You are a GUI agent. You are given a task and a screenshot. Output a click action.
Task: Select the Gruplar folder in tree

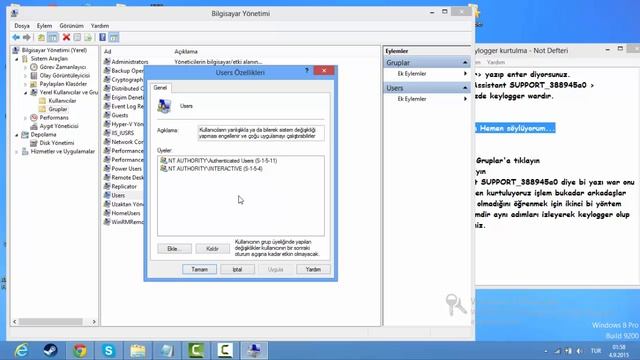click(x=53, y=109)
